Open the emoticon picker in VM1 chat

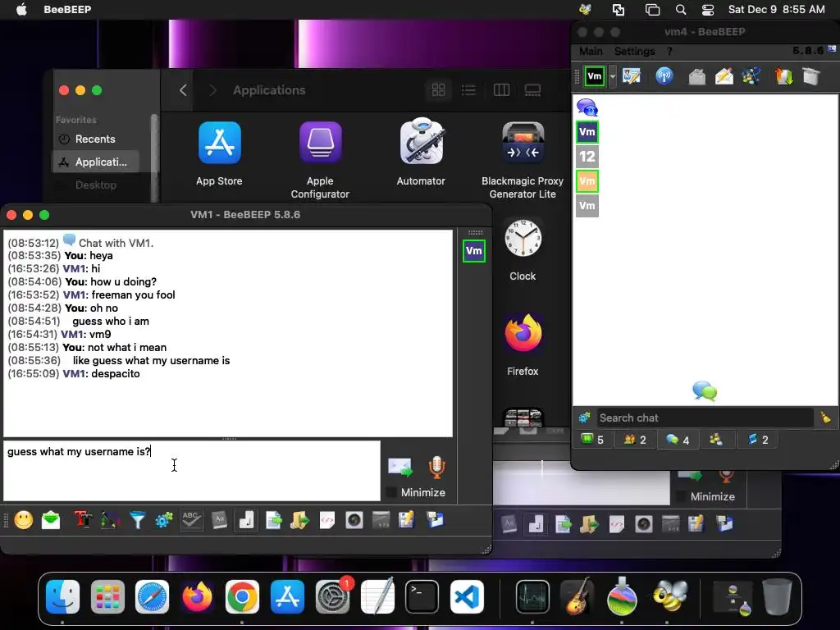point(24,520)
